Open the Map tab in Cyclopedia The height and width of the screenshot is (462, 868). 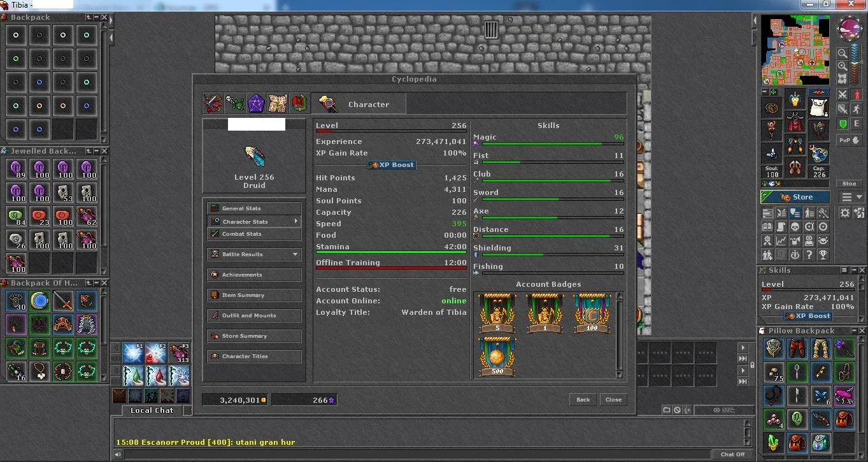coord(278,103)
